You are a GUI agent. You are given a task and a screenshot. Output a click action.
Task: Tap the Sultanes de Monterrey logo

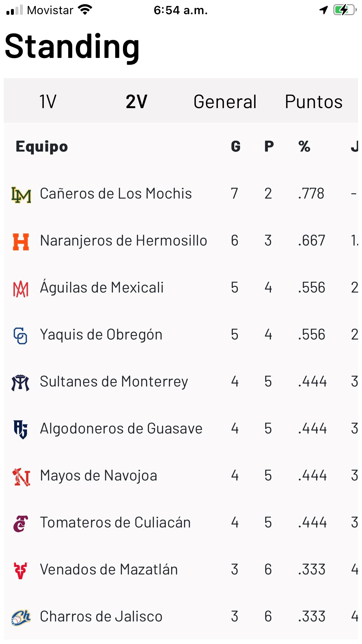point(21,383)
